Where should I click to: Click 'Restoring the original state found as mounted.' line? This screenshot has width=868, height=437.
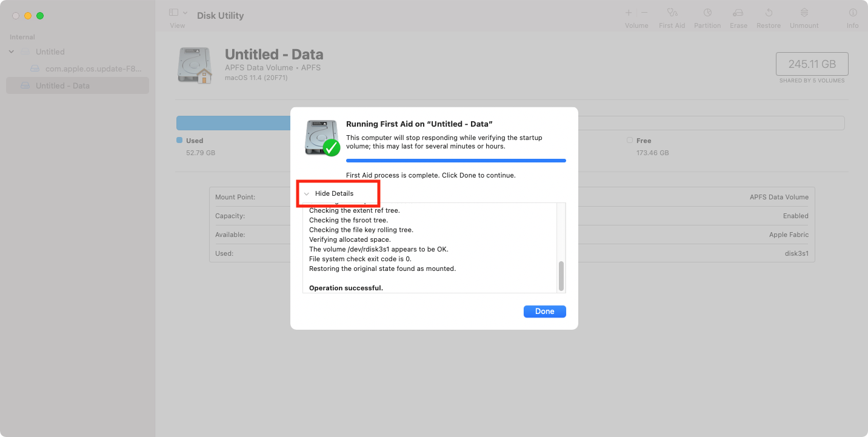[382, 269]
